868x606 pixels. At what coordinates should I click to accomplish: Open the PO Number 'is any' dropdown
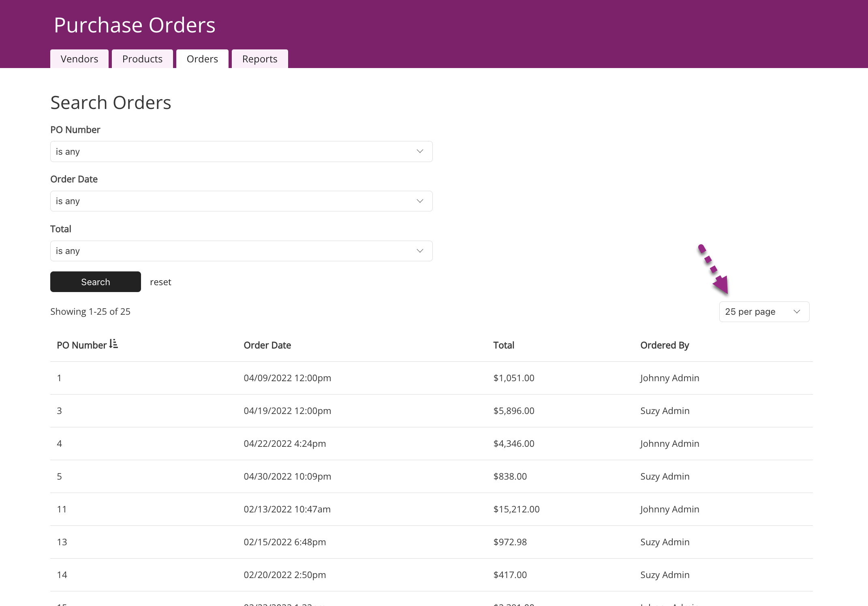(242, 151)
